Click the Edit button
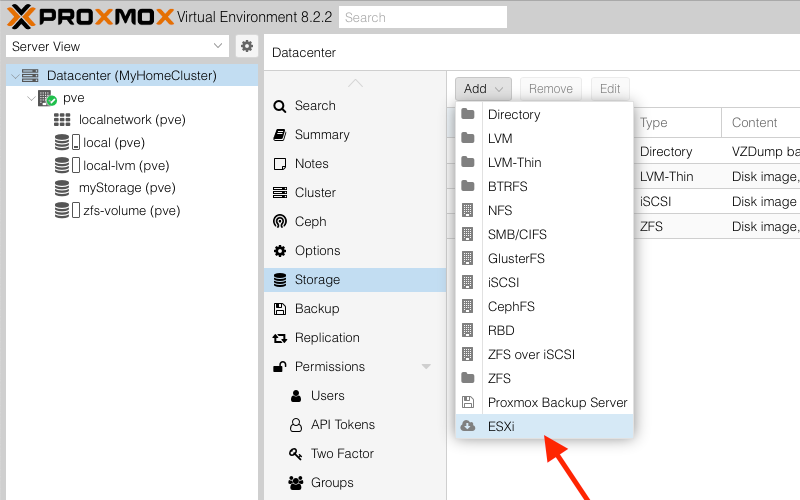 point(610,89)
